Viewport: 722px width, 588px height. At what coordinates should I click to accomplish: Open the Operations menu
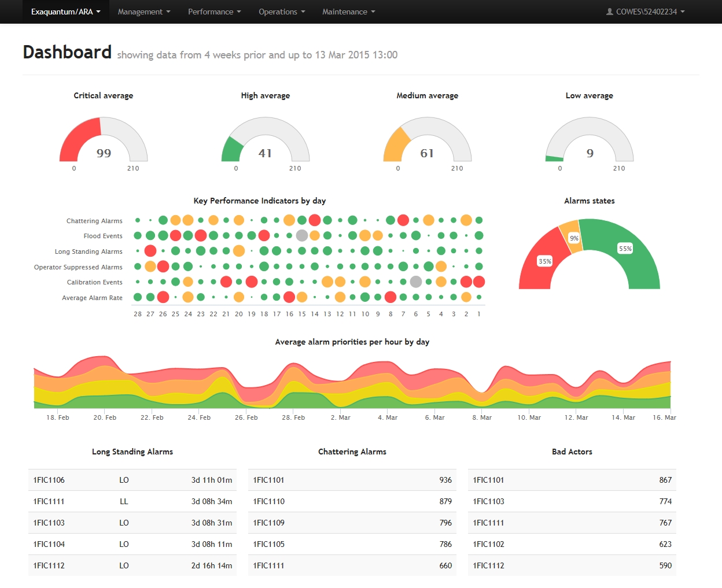click(x=281, y=12)
